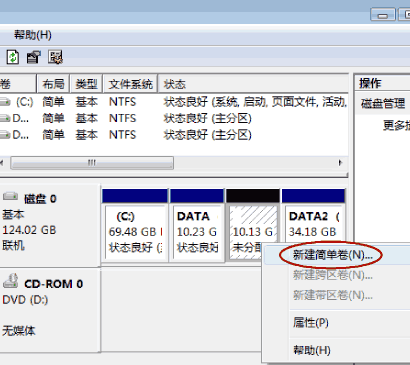Click the CD-ROM 0 drive icon

pos(11,281)
